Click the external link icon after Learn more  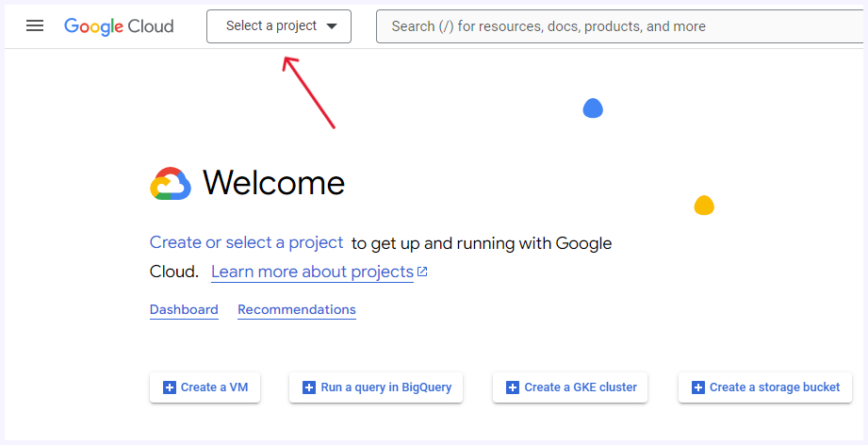click(x=422, y=272)
